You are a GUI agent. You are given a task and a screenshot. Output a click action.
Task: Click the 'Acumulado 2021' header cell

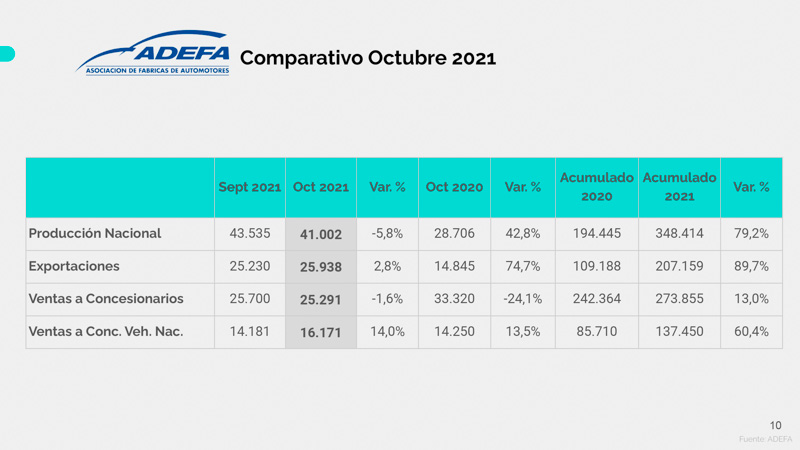[x=679, y=187]
